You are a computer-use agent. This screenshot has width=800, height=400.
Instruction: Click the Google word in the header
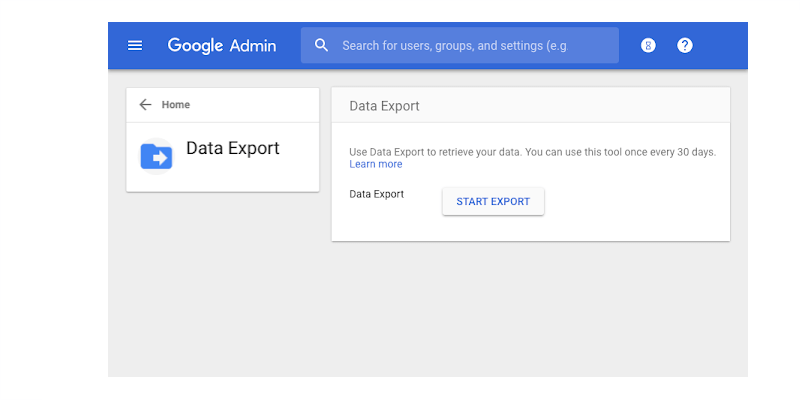pyautogui.click(x=194, y=45)
